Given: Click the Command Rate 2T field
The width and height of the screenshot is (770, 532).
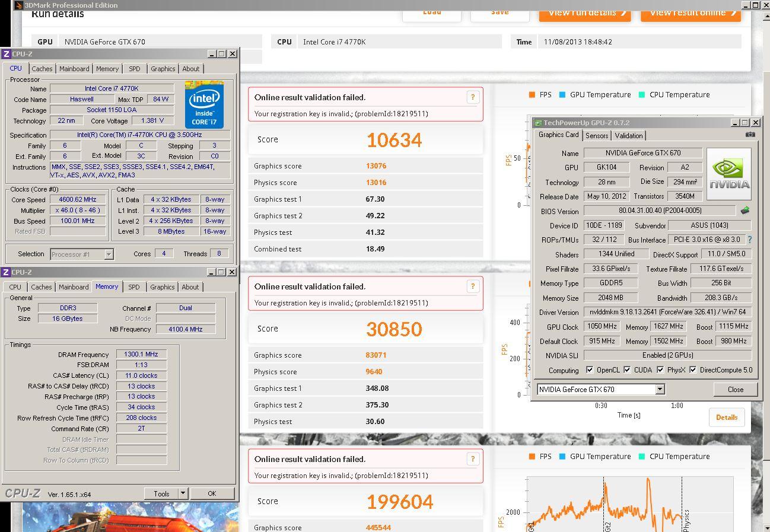Looking at the screenshot, I should click(141, 428).
